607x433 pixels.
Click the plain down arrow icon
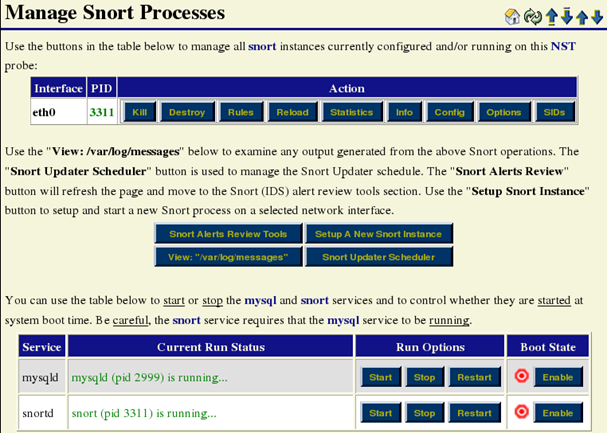(597, 17)
